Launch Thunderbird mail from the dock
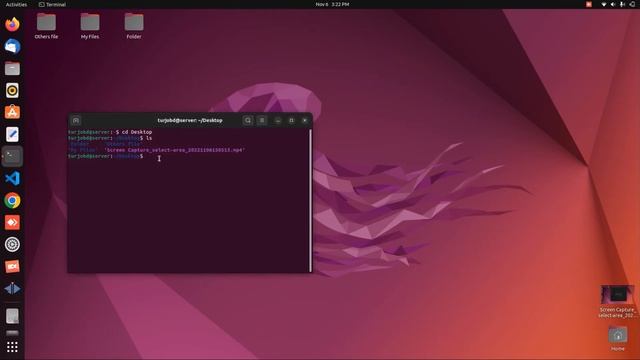Image resolution: width=640 pixels, height=360 pixels. [12, 46]
